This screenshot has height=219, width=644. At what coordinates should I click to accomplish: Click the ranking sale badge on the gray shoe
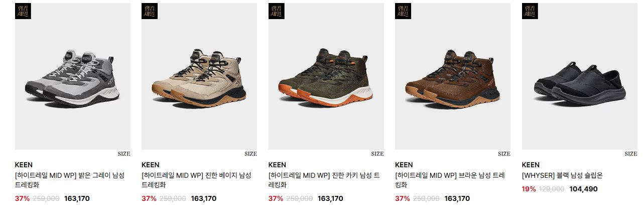pyautogui.click(x=23, y=11)
